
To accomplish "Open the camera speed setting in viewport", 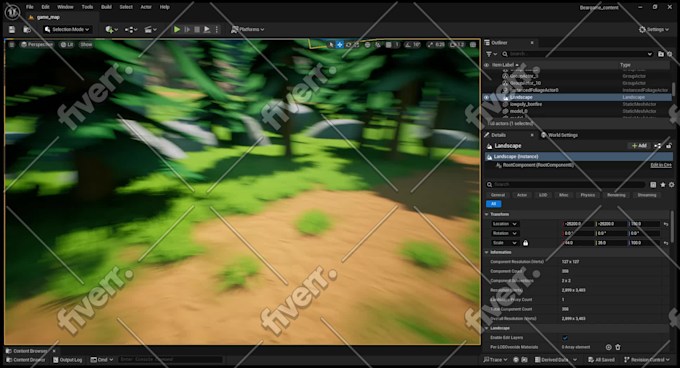I will (457, 45).
